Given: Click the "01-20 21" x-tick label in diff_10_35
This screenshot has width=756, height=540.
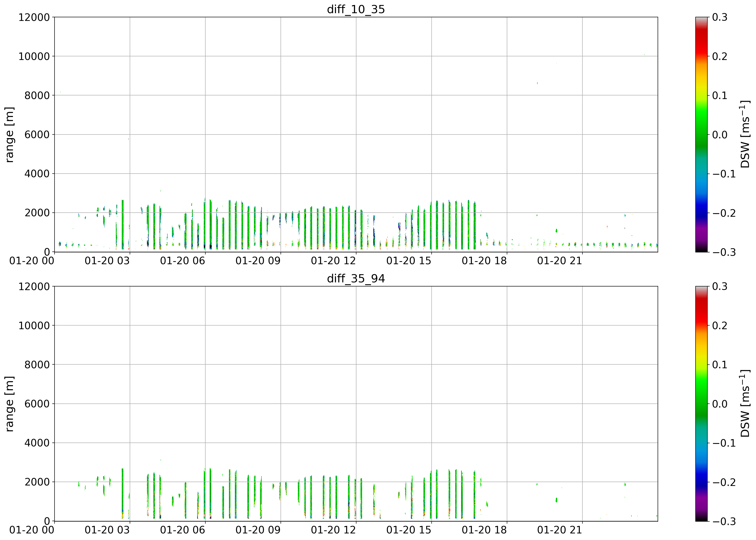Looking at the screenshot, I should point(560,261).
